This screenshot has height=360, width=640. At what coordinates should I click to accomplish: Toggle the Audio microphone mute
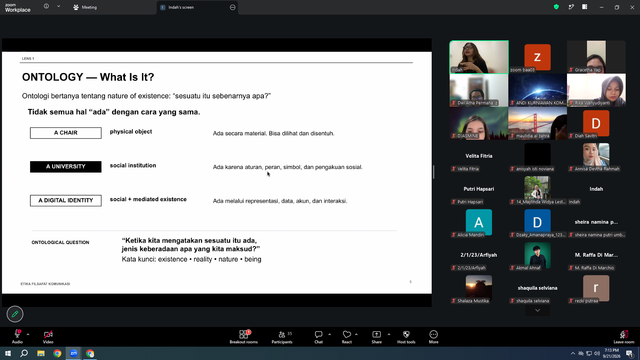17,336
